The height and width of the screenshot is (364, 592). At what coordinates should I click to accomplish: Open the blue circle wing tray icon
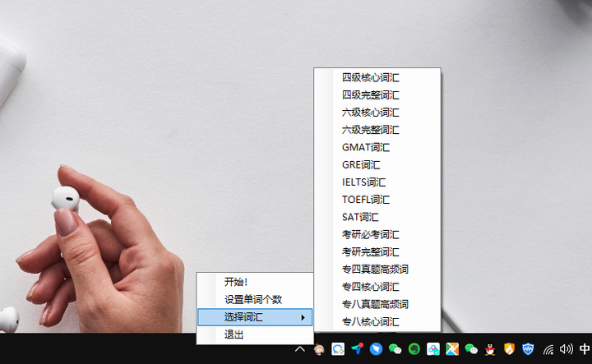376,349
